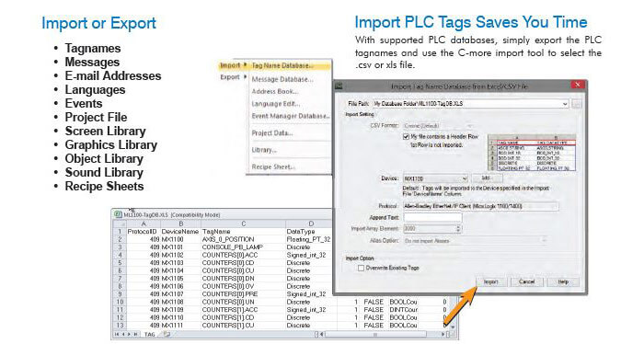Jump to first sheet with tab navigation arrow
The image size is (644, 344).
click(x=117, y=334)
